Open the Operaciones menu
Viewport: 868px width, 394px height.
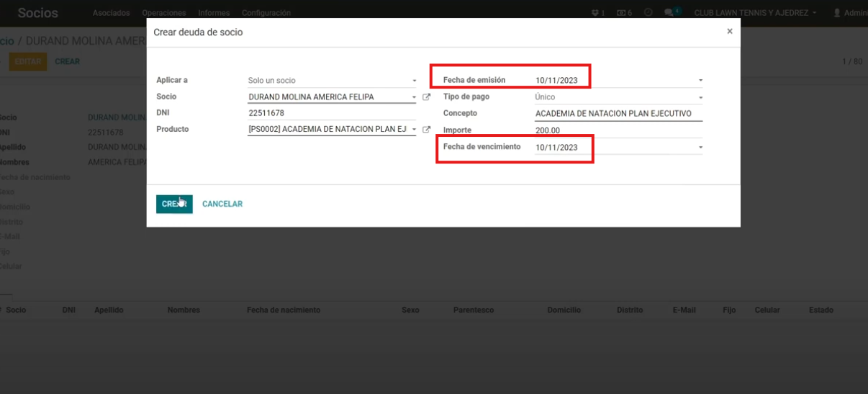click(x=164, y=13)
